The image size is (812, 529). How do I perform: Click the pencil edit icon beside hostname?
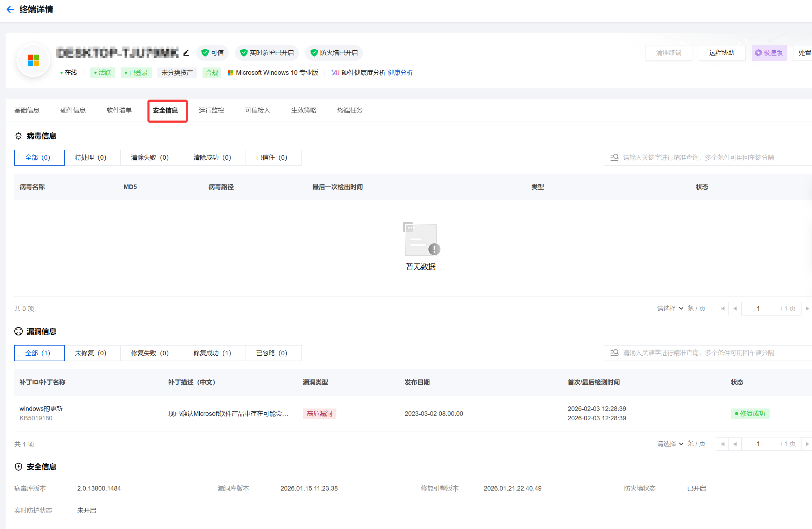(186, 53)
